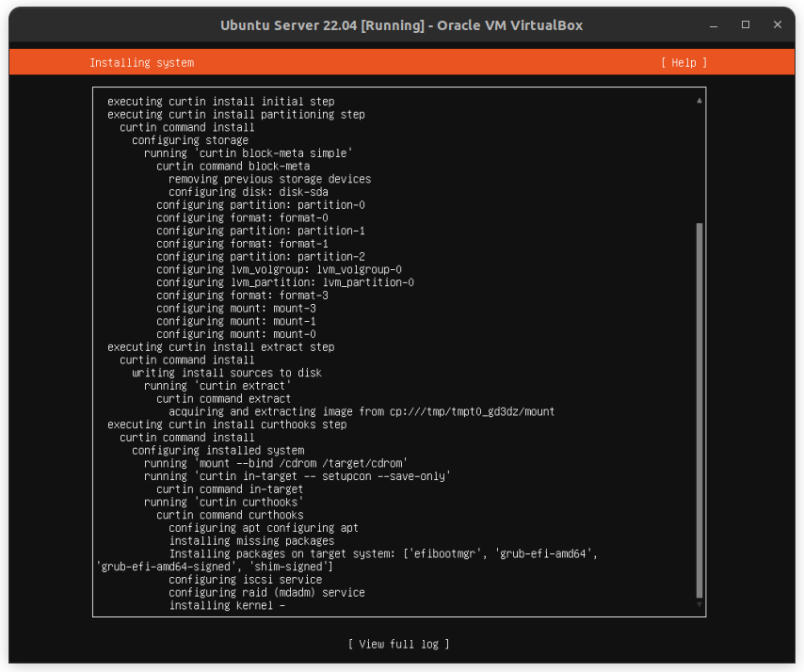This screenshot has height=672, width=804.
Task: Click 'configuring mount: mount-3' line
Action: pyautogui.click(x=236, y=308)
